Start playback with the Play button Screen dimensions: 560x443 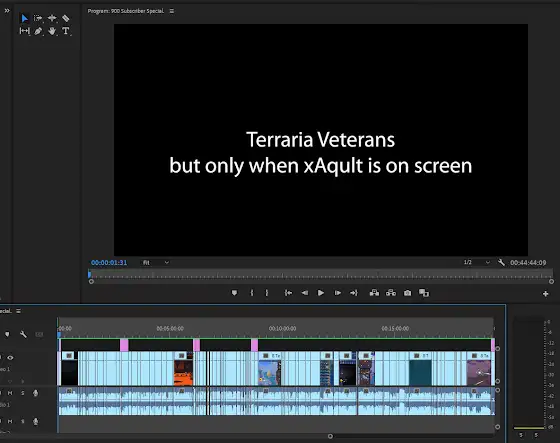point(321,293)
